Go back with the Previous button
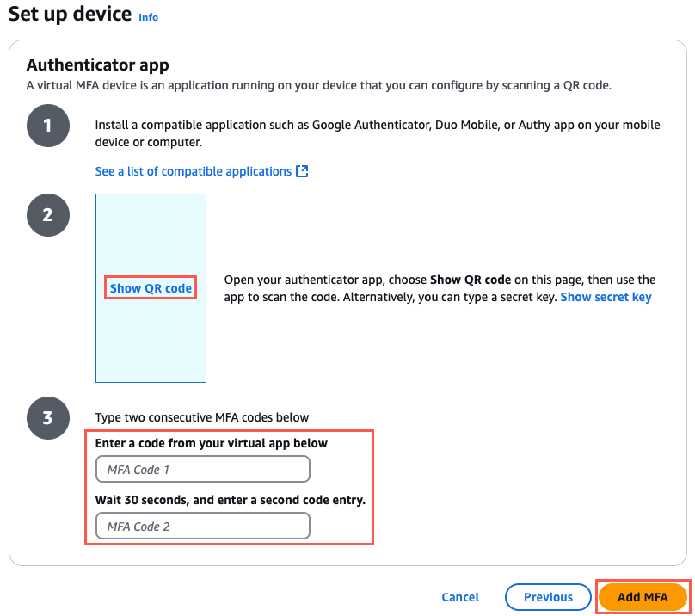 [x=548, y=597]
